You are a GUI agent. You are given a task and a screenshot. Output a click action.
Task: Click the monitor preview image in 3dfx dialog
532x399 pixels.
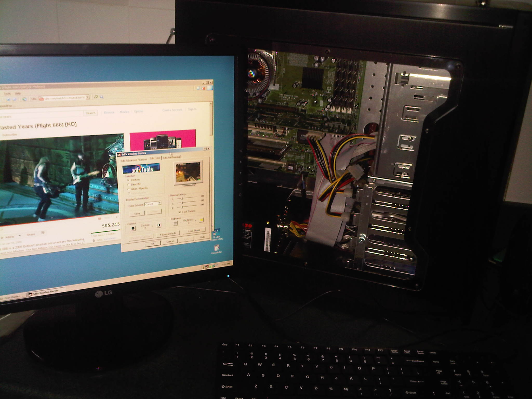[x=188, y=172]
